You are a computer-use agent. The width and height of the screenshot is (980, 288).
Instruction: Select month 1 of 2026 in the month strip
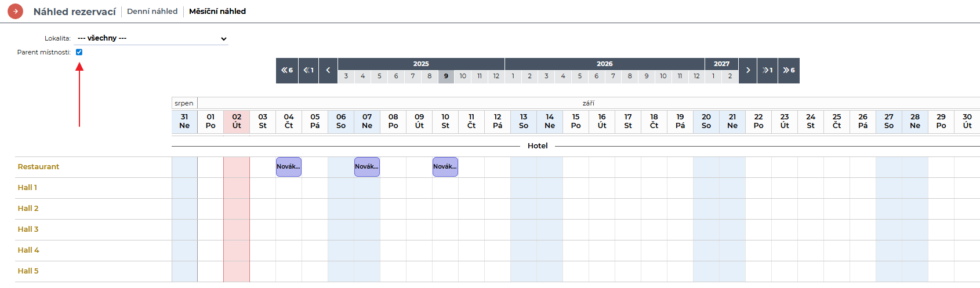(x=513, y=76)
